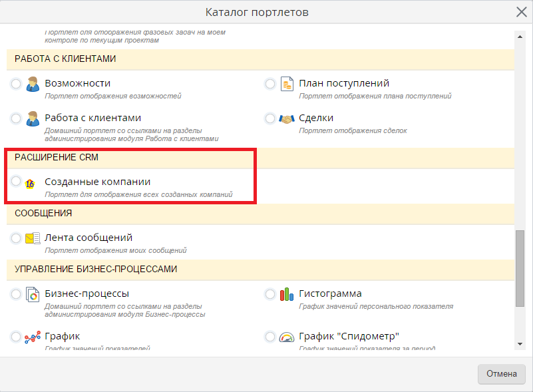Select the Возможности radio button

pyautogui.click(x=16, y=84)
